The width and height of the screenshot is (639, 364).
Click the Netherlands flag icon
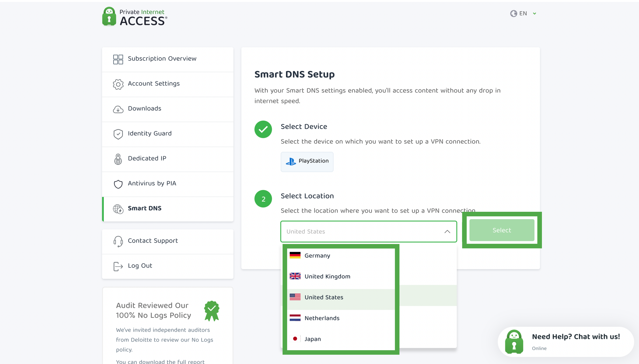[x=295, y=318]
